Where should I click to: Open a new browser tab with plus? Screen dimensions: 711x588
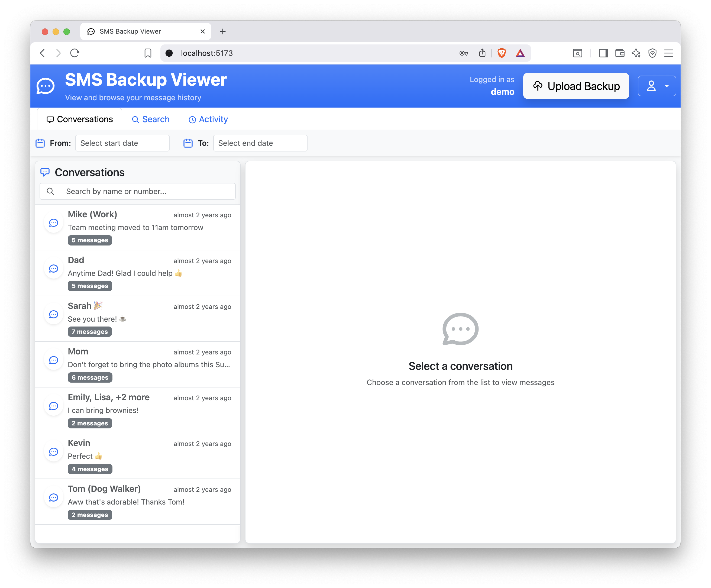(x=222, y=31)
